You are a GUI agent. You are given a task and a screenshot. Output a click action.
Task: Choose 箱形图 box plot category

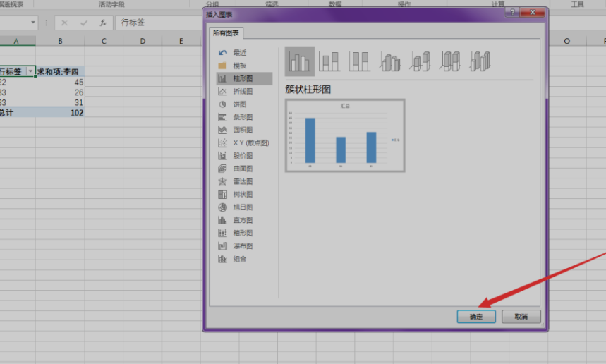(x=244, y=233)
